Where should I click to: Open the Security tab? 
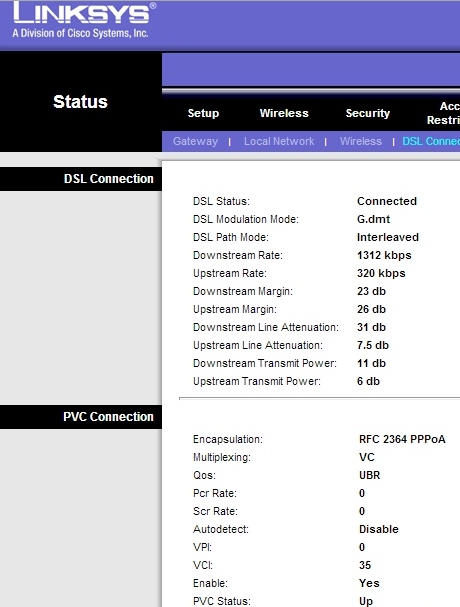(367, 113)
